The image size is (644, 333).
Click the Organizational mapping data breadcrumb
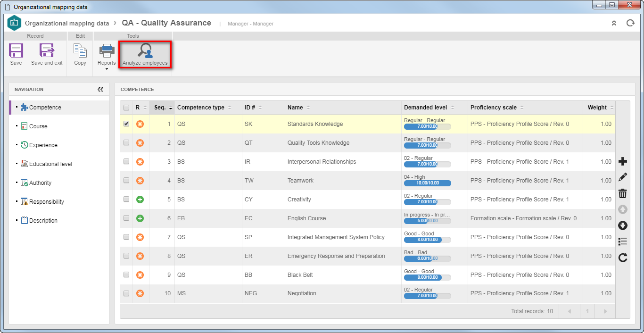pos(67,23)
